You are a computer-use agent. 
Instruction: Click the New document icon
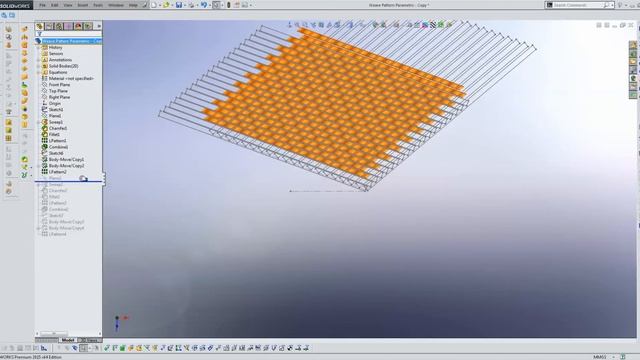pos(154,5)
